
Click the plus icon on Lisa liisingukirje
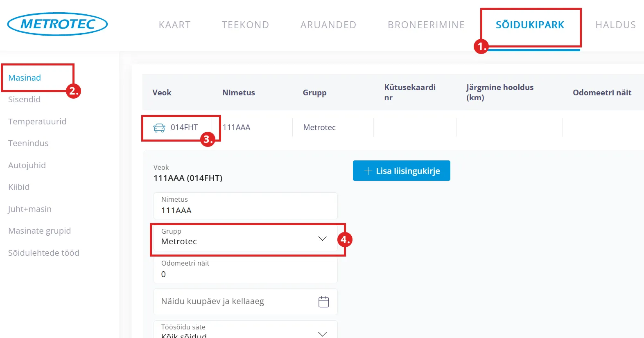[368, 171]
